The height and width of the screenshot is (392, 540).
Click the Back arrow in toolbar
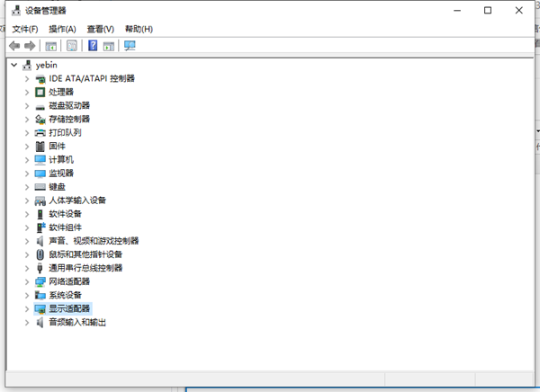pos(13,46)
